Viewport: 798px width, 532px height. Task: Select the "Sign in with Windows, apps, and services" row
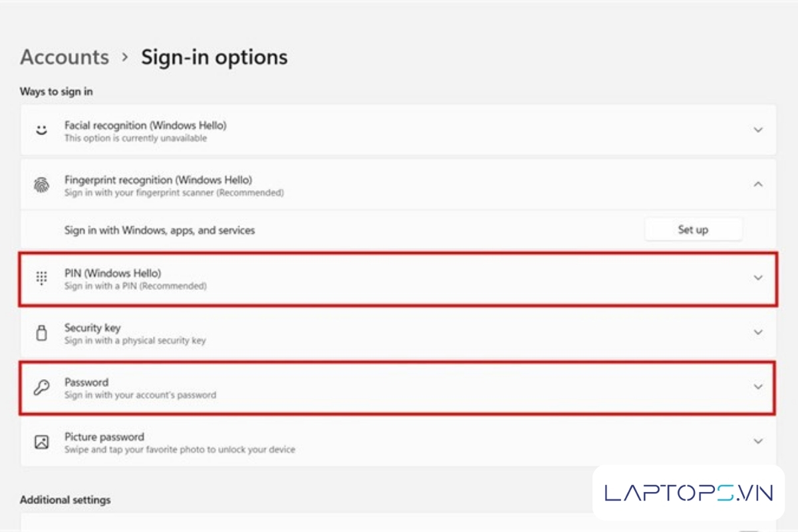point(160,230)
